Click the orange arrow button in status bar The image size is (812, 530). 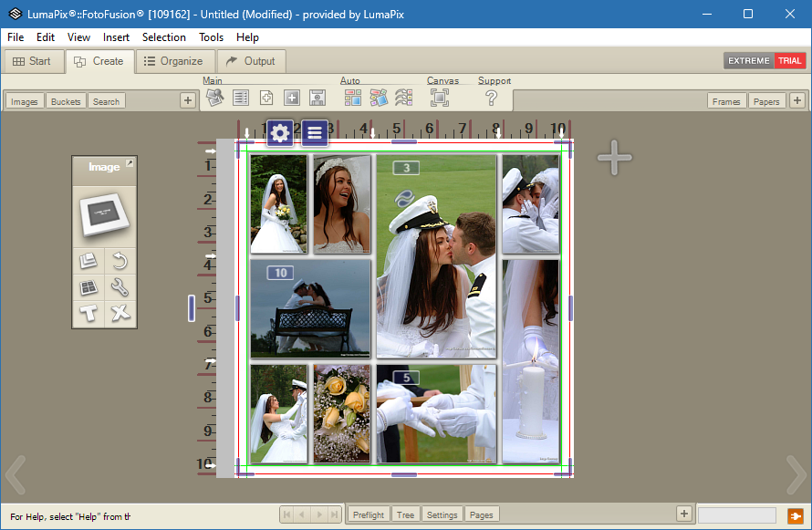coord(795,515)
